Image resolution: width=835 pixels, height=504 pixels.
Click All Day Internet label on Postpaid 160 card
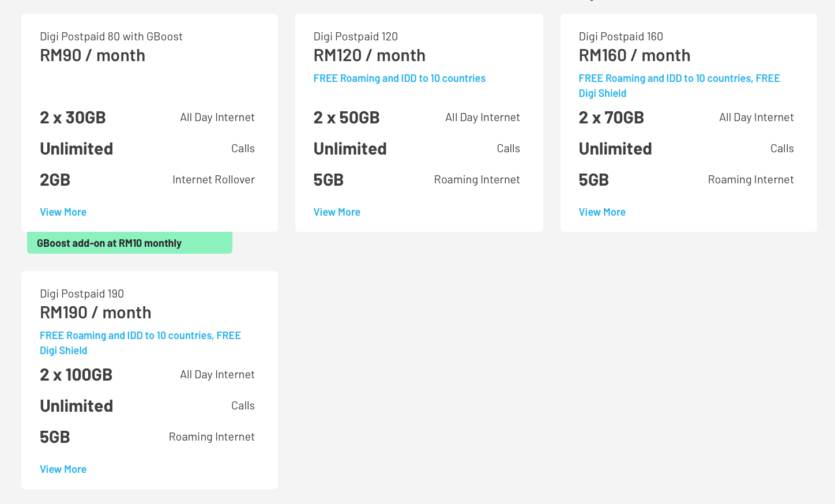(x=757, y=118)
